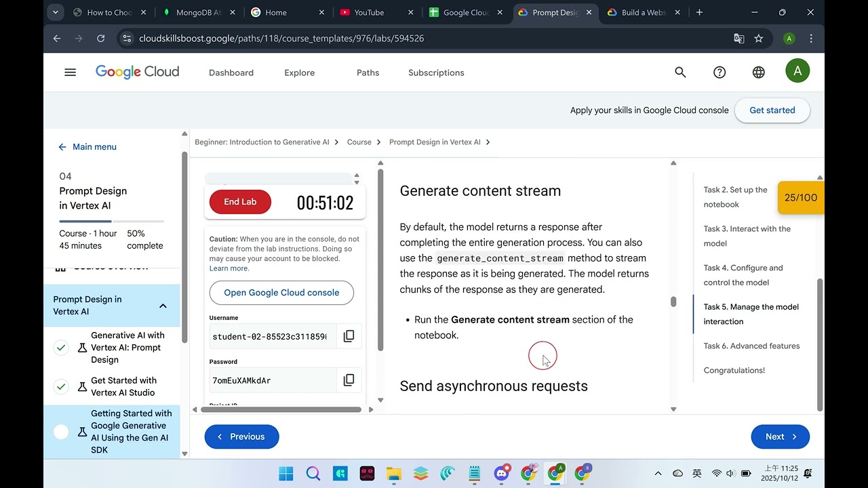Click the lab flask icon beside Get Started with Vertex AI Studio

[x=82, y=386]
